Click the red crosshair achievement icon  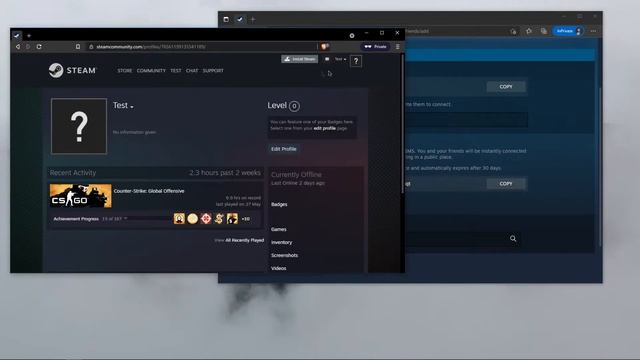tap(206, 219)
